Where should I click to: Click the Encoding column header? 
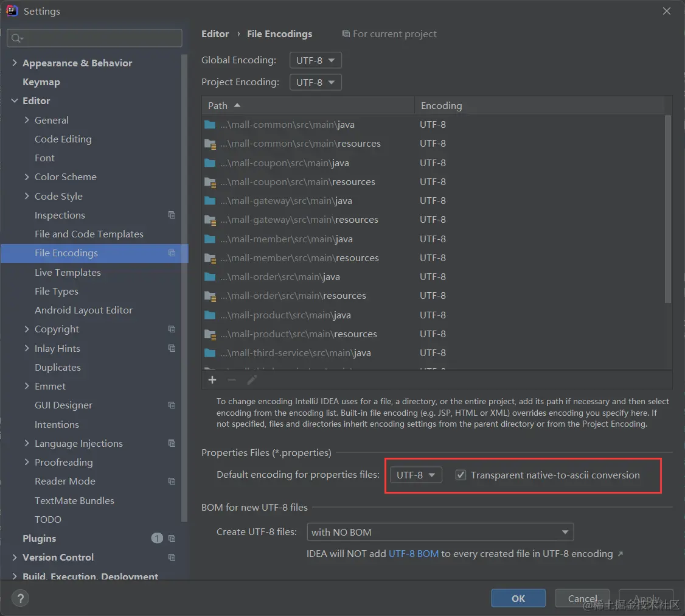[x=539, y=105]
